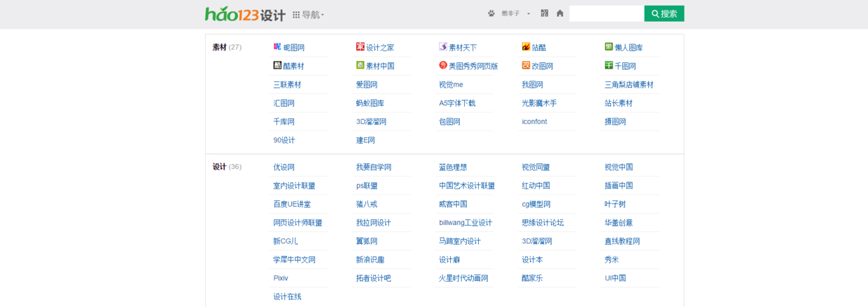868x307 pixels.
Task: Open the 包图网 link
Action: [449, 121]
